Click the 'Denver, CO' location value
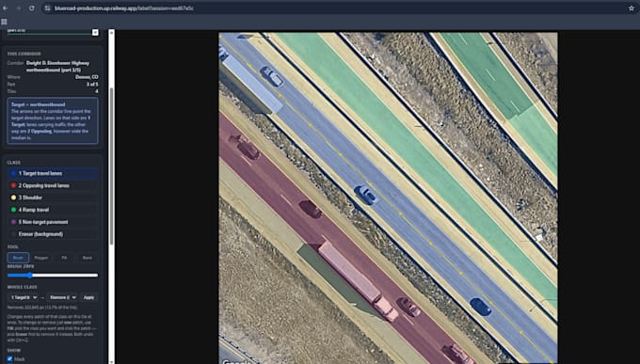This screenshot has width=640, height=364. coord(87,77)
